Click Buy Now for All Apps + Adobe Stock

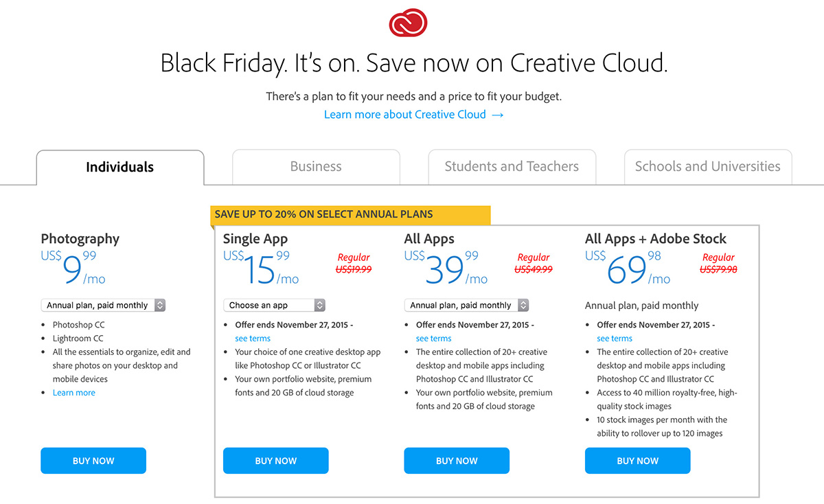pos(638,461)
